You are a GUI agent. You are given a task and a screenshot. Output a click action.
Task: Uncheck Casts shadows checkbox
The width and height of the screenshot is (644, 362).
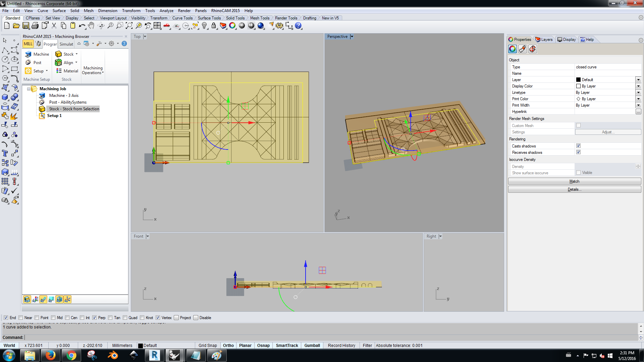(x=578, y=146)
